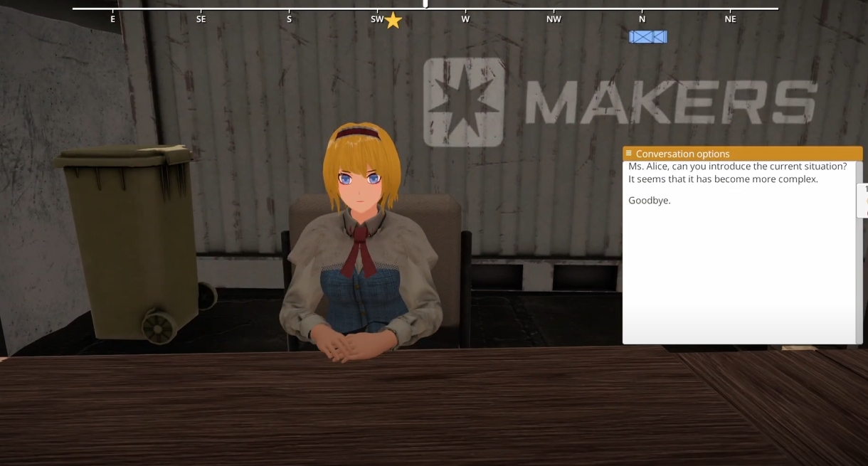
Task: Click the Conversation options title bar
Action: pyautogui.click(x=742, y=153)
